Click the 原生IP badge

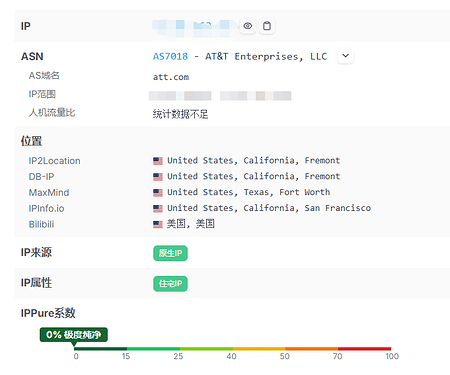click(x=170, y=253)
